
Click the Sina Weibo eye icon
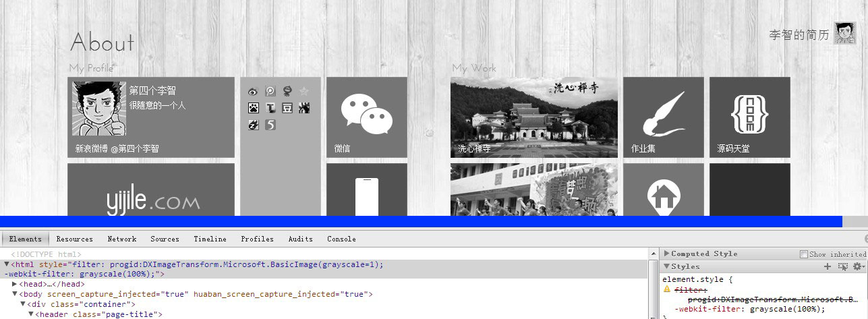[253, 91]
